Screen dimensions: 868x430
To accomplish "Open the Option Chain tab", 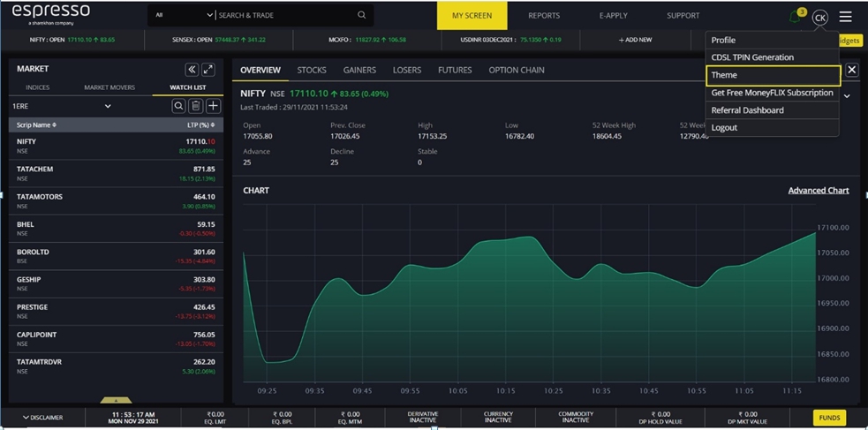I will (517, 71).
